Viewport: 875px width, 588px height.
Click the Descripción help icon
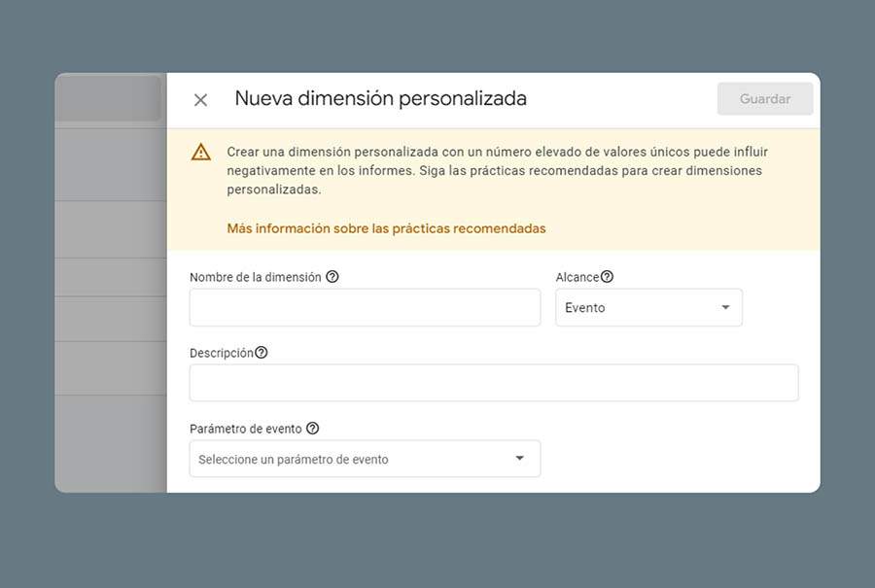262,353
